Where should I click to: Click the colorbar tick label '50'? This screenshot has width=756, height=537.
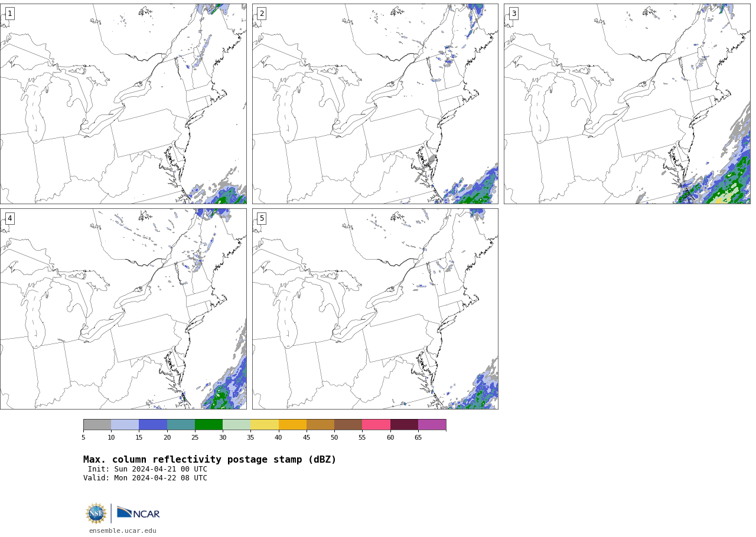coord(334,437)
